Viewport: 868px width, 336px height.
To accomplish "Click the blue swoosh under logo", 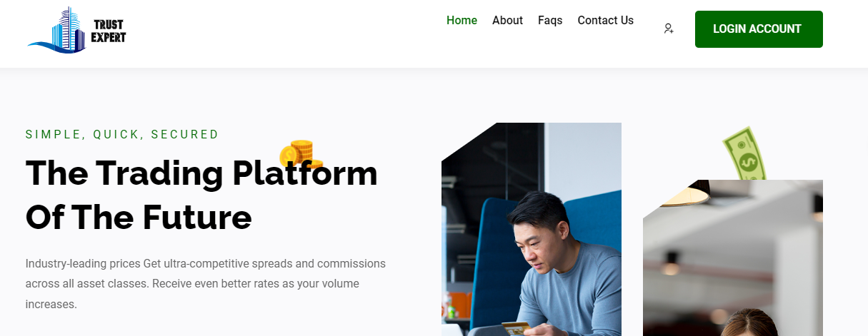I will (56, 47).
